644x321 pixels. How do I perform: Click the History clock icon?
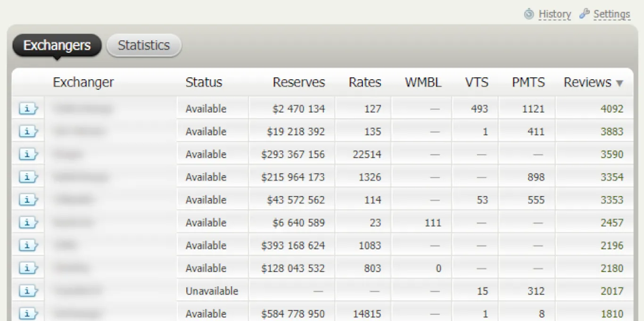point(529,14)
